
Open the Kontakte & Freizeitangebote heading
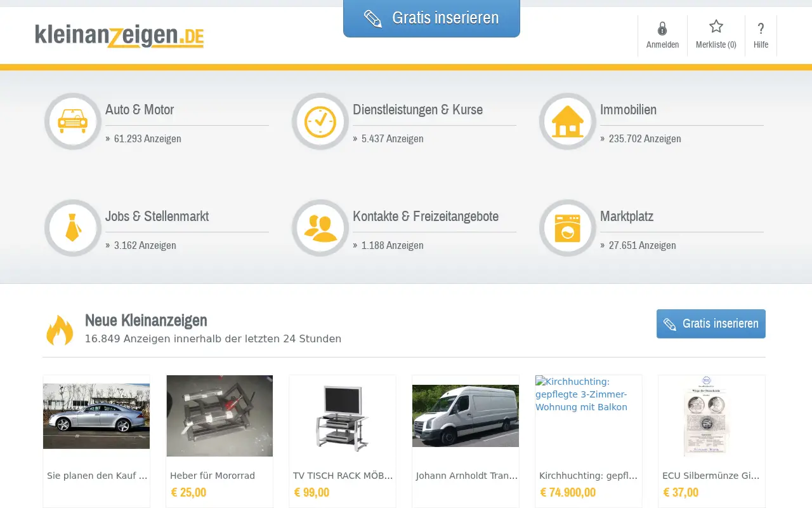pos(426,217)
